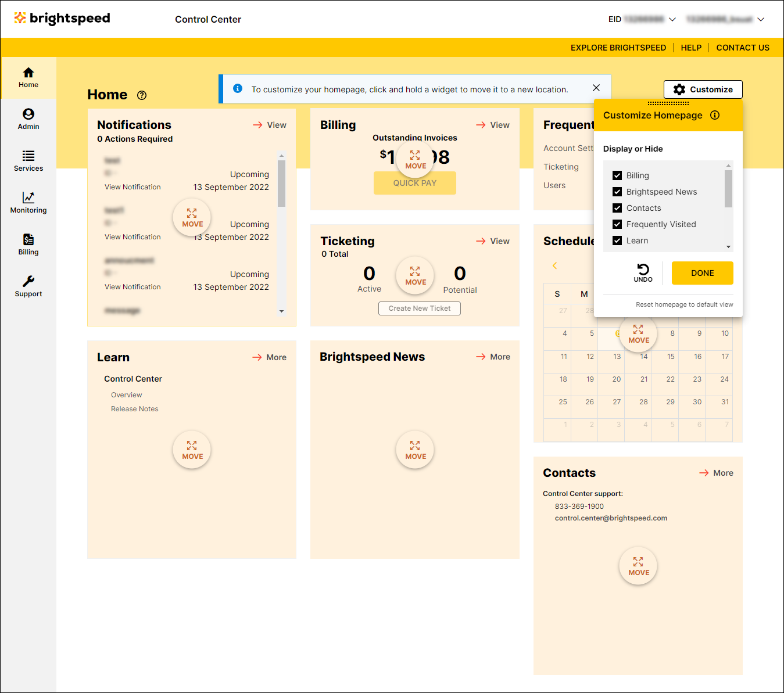Click the Display or Hide list scrollbar thumb
This screenshot has height=693, width=784.
point(728,189)
